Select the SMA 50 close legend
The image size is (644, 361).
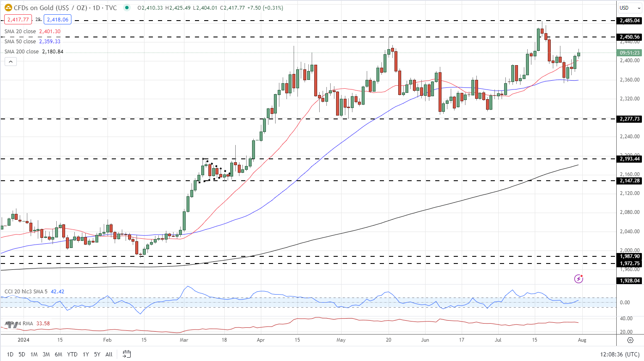tap(20, 42)
